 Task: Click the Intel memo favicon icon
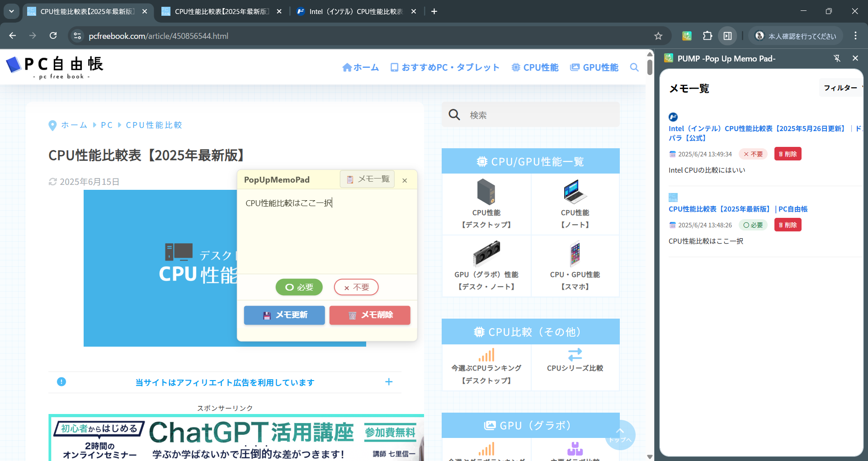pyautogui.click(x=673, y=117)
